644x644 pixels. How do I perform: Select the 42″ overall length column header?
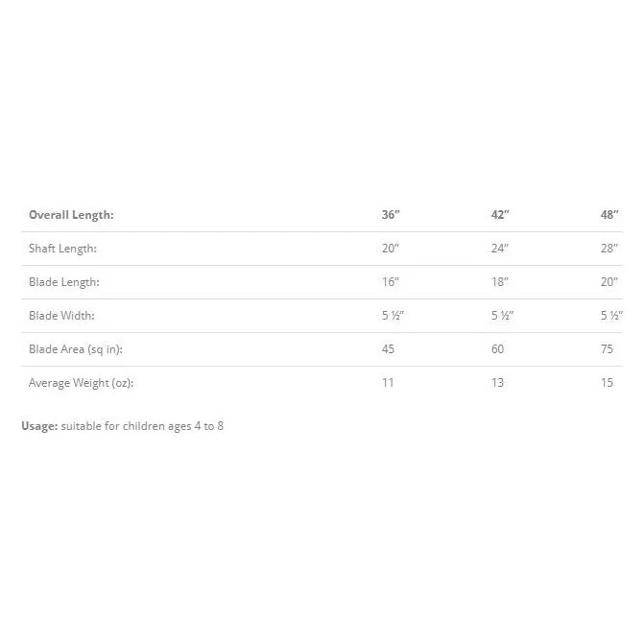tap(500, 214)
